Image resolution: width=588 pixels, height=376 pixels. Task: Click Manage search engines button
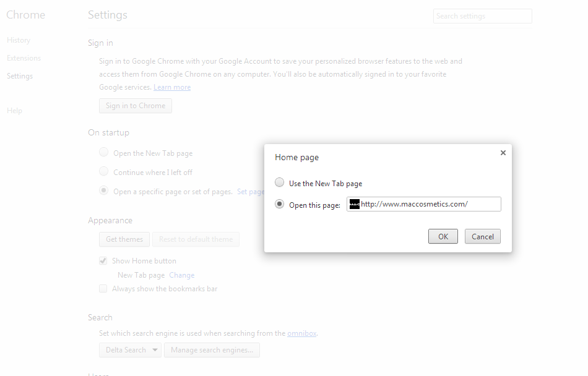point(212,350)
